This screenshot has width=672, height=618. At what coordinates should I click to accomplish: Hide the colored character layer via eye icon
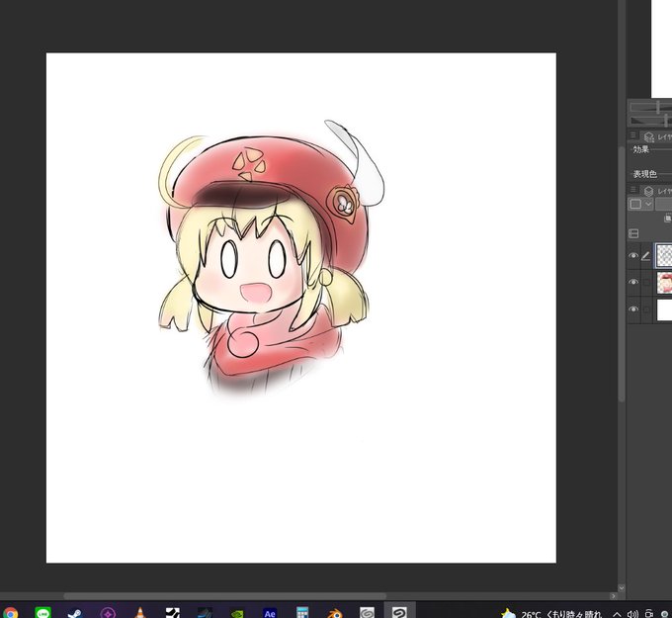pos(633,282)
